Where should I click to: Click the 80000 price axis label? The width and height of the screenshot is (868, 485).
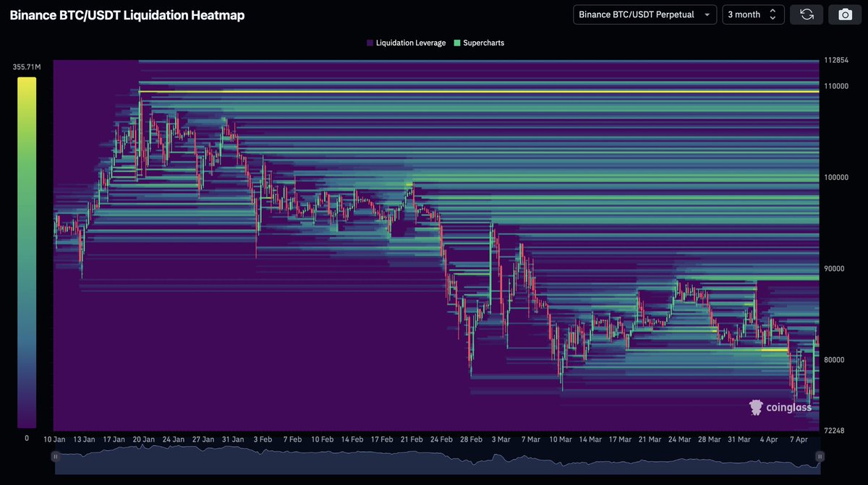(833, 359)
